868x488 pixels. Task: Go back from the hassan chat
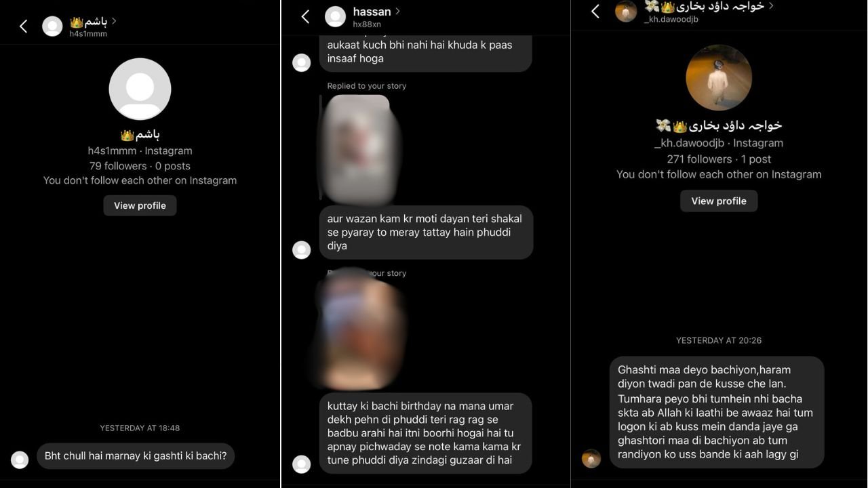[x=305, y=17]
